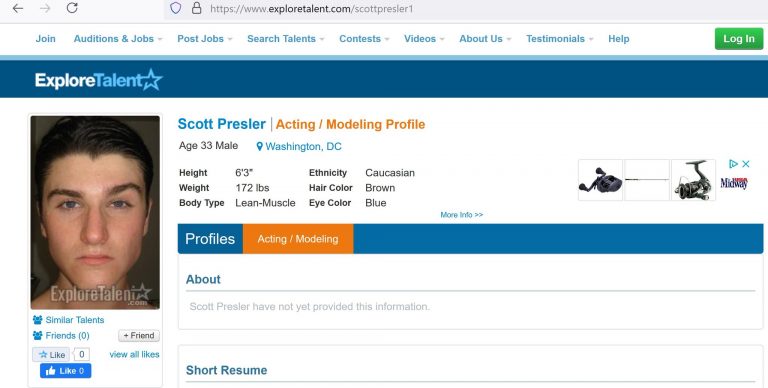Close the ad with the X icon
Viewport: 768px width, 388px height.
pos(745,164)
